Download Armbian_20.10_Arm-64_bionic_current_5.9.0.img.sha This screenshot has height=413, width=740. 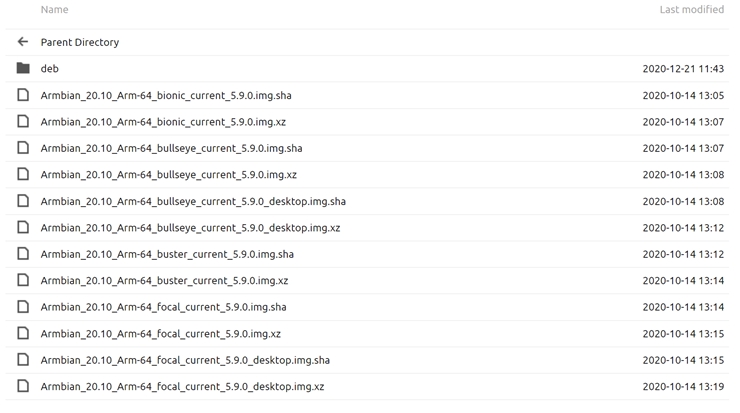(x=166, y=95)
